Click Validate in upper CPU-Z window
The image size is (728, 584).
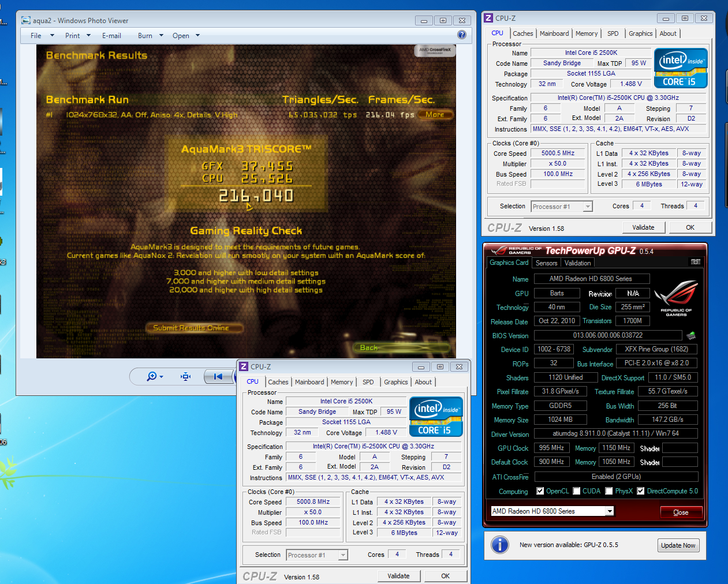tap(643, 227)
